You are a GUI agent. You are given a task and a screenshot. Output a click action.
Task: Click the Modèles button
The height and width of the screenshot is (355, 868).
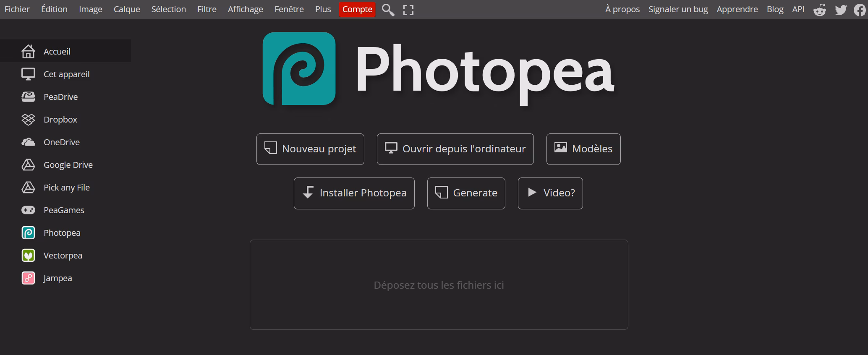tap(583, 149)
